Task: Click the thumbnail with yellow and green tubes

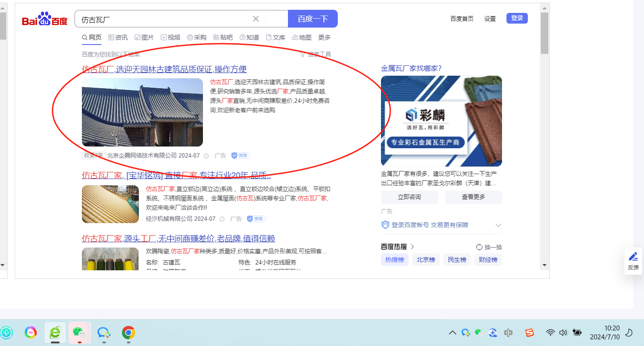Action: (x=110, y=259)
